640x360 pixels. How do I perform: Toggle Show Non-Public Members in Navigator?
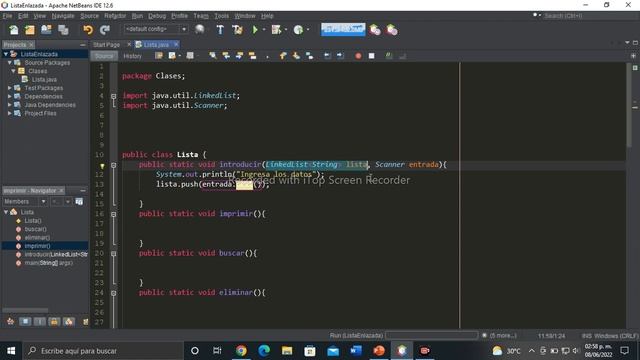[x=54, y=322]
